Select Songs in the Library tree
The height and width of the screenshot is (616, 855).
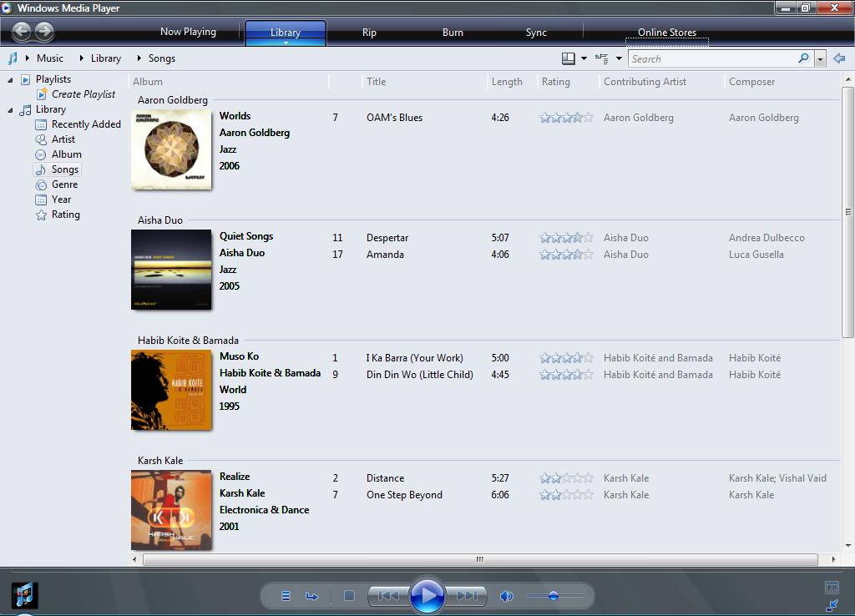(58, 169)
